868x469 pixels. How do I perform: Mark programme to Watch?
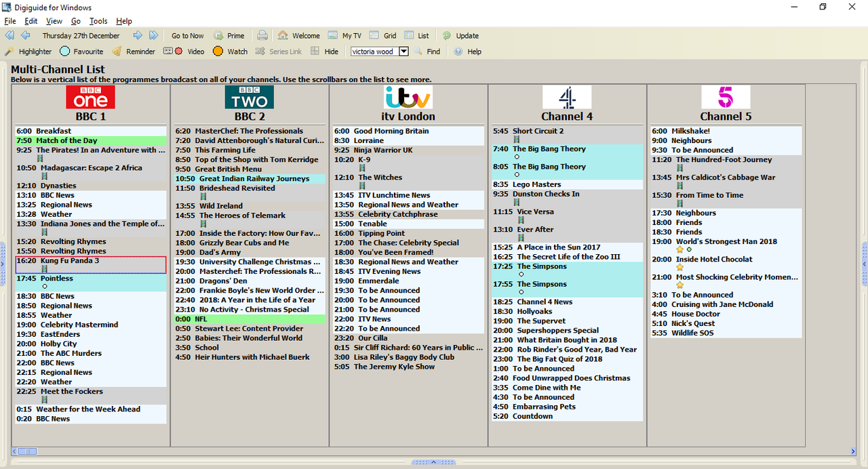[x=230, y=52]
